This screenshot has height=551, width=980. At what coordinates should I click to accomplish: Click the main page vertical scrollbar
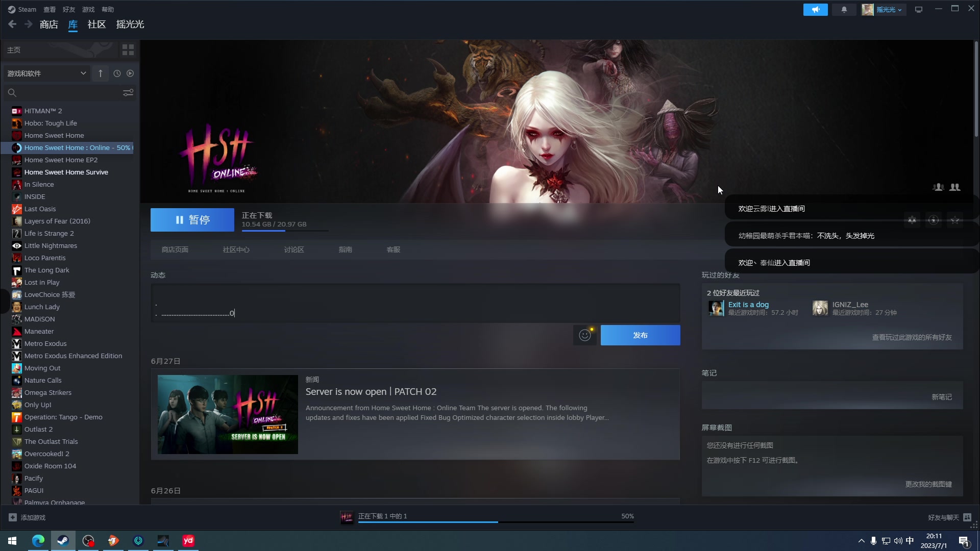point(976,89)
